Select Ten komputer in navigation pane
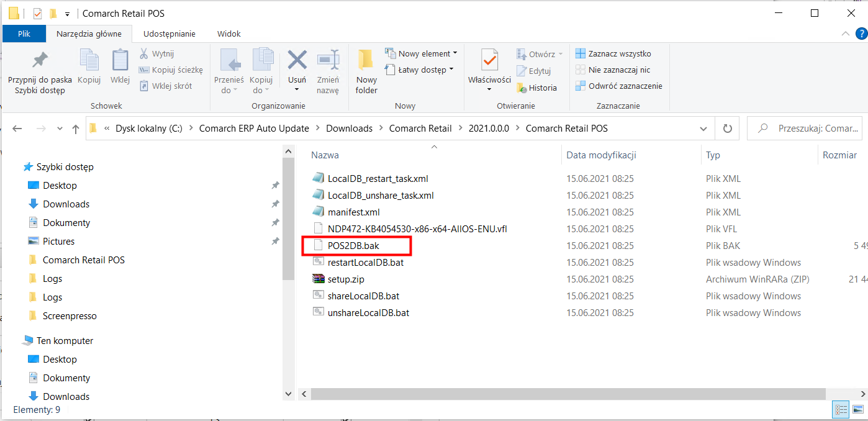This screenshot has width=868, height=421. [x=65, y=341]
